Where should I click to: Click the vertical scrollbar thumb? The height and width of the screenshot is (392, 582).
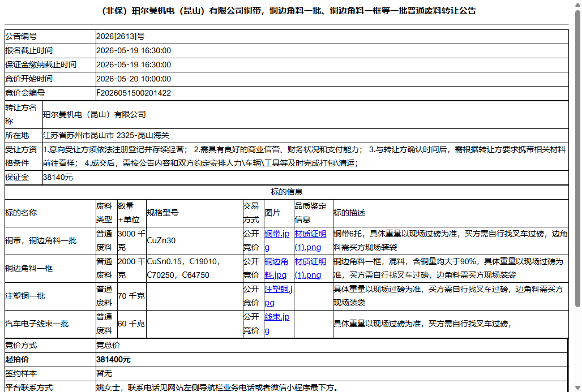[x=577, y=159]
